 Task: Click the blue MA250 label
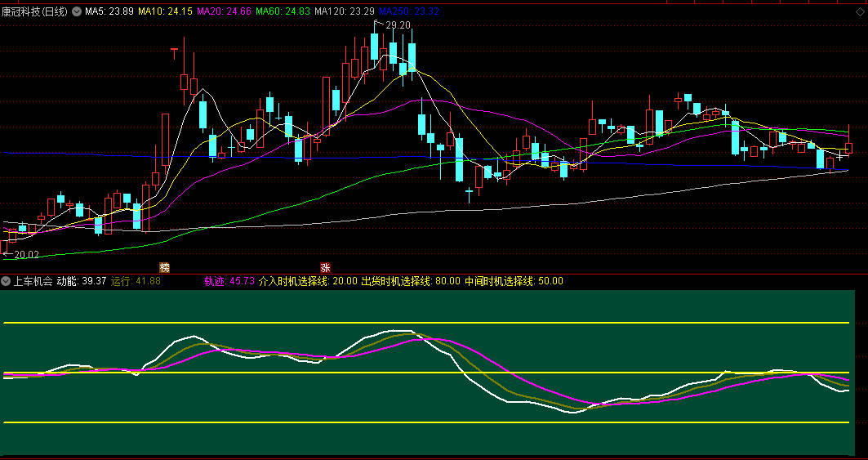point(409,11)
